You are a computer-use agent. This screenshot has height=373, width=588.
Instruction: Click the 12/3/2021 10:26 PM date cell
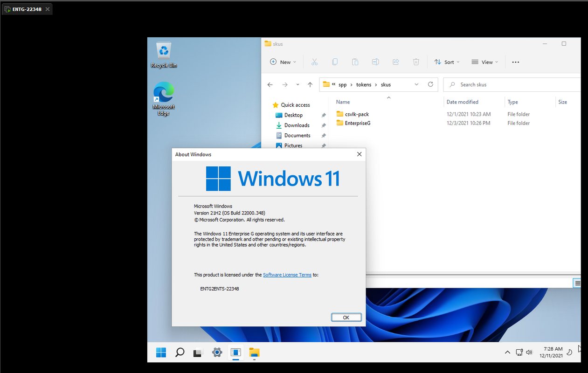tap(468, 123)
